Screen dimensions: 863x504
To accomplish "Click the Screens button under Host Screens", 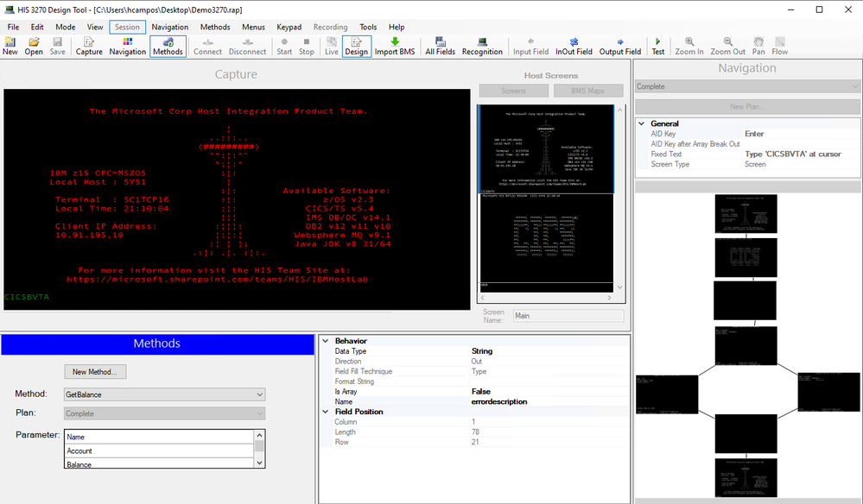I will pyautogui.click(x=513, y=91).
